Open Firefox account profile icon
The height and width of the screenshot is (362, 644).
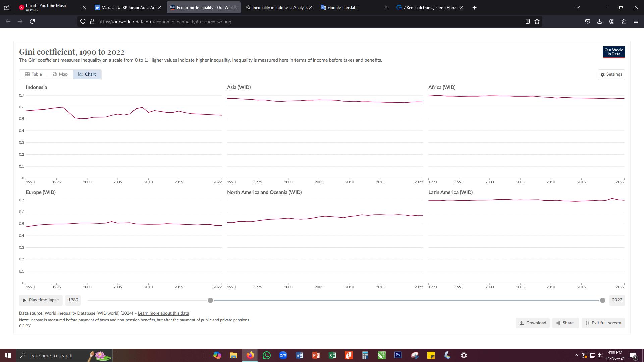(x=612, y=22)
